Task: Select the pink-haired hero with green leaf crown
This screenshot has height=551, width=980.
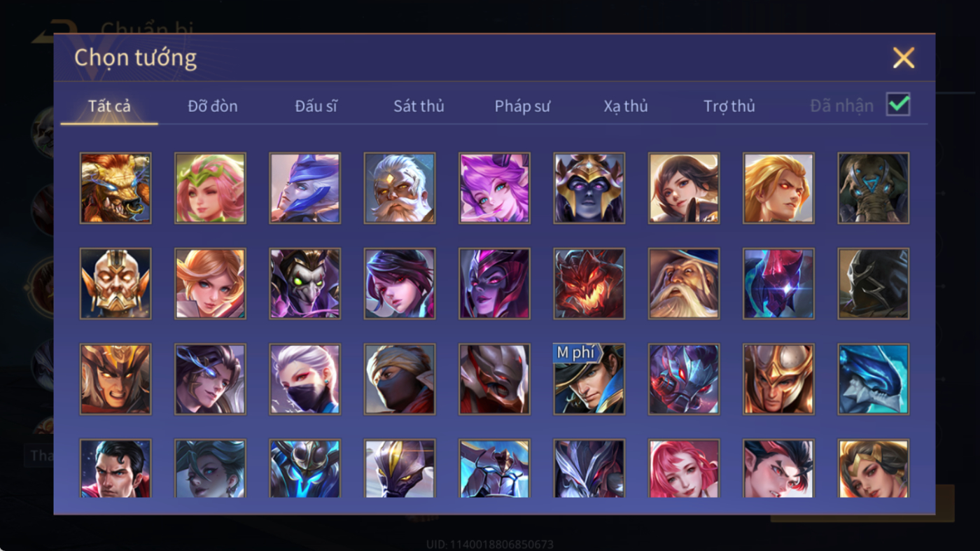Action: (x=210, y=188)
